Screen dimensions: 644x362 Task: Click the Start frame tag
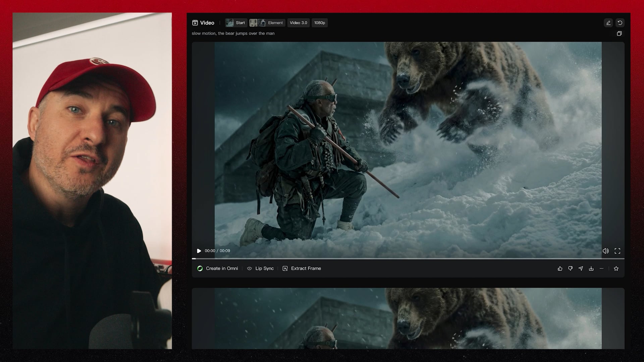tap(236, 23)
